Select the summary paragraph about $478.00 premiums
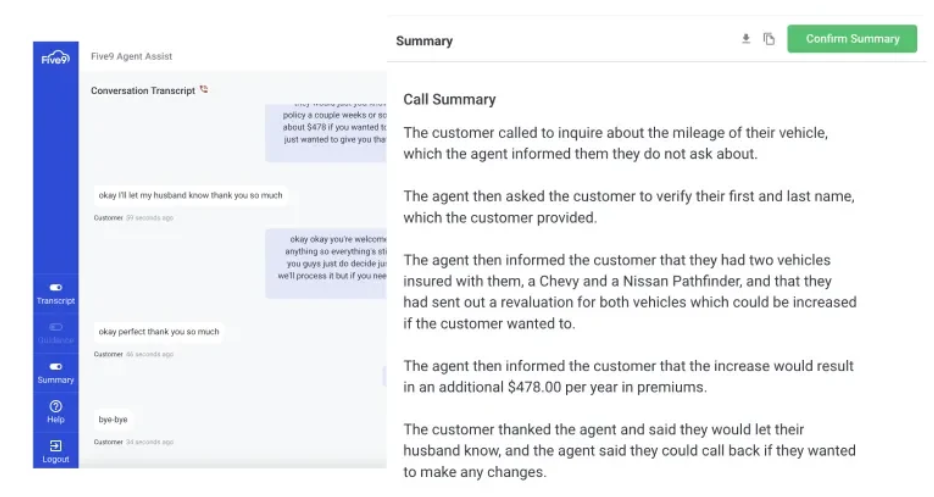934x497 pixels. click(628, 377)
